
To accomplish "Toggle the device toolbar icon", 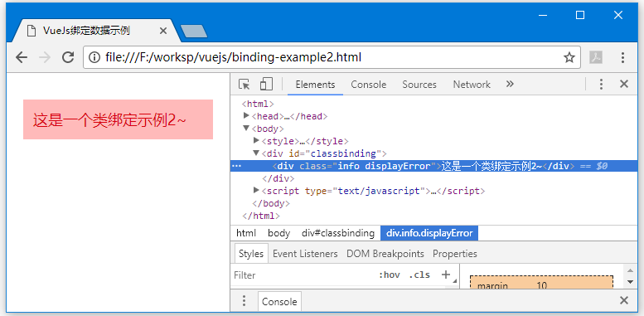I will tap(266, 84).
